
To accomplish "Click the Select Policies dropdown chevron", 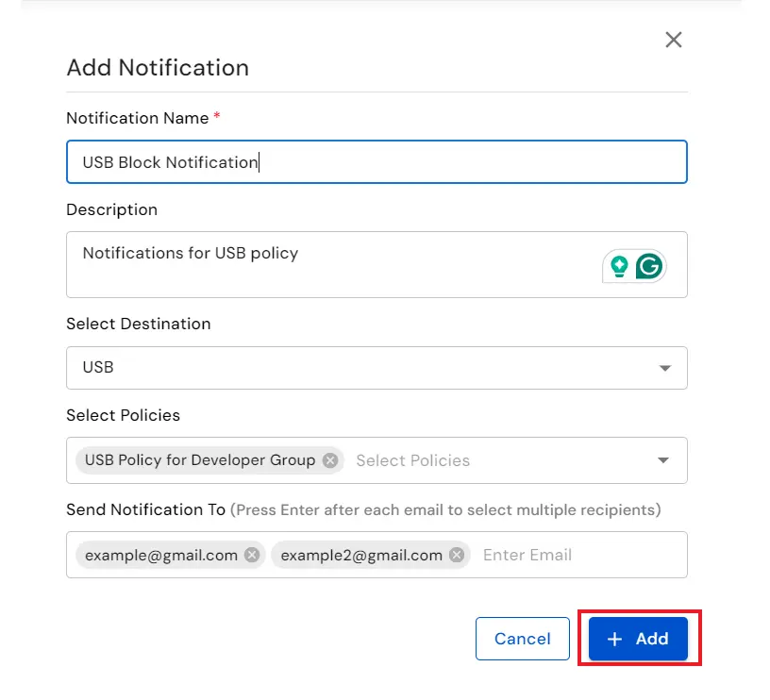I will (x=661, y=460).
